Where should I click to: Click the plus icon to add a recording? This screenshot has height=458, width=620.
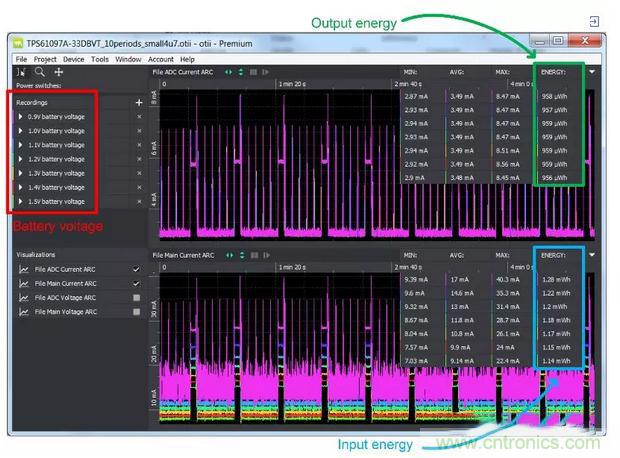pos(138,103)
